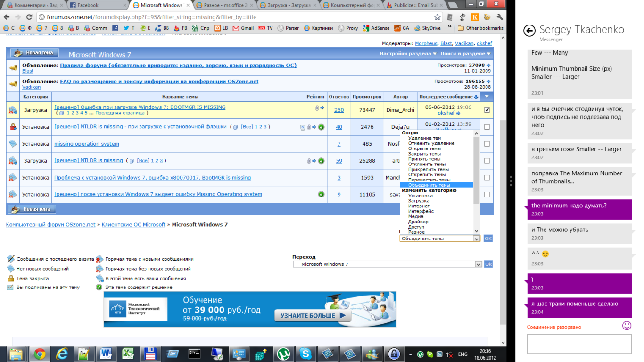Viewport: 644px width, 362px height.
Task: Open Microsoft Word from the taskbar
Action: click(x=105, y=354)
